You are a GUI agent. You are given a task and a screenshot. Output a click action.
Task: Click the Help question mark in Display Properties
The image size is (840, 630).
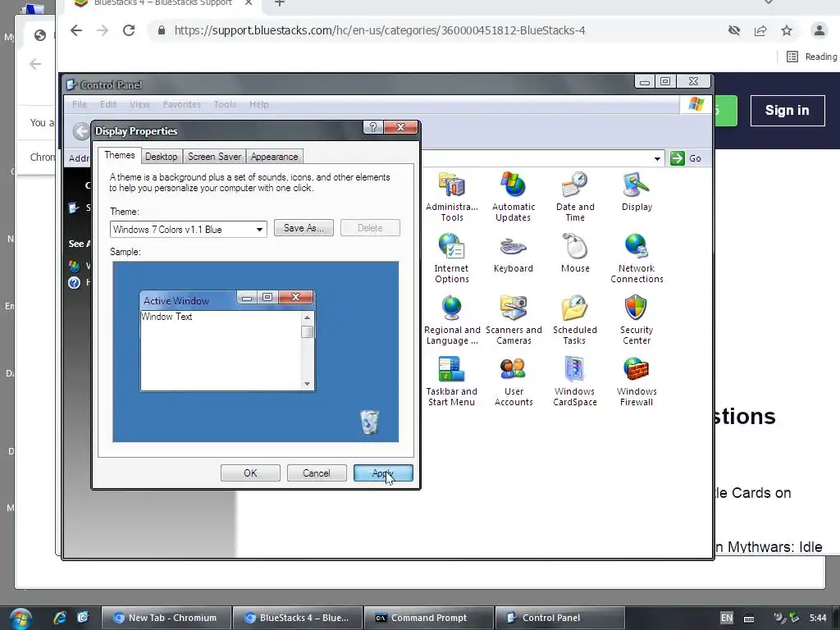pyautogui.click(x=373, y=127)
